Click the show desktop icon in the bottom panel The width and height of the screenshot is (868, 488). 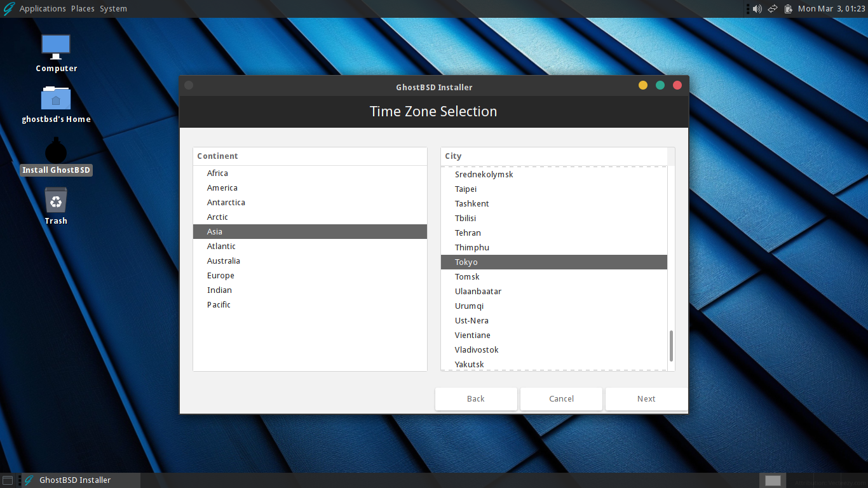(8, 480)
